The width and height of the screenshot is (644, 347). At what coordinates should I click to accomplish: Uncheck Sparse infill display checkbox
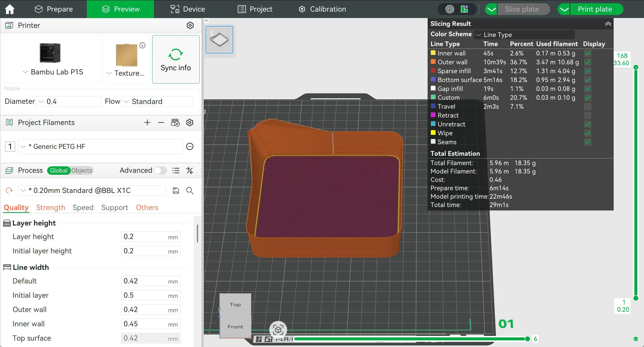pyautogui.click(x=587, y=71)
